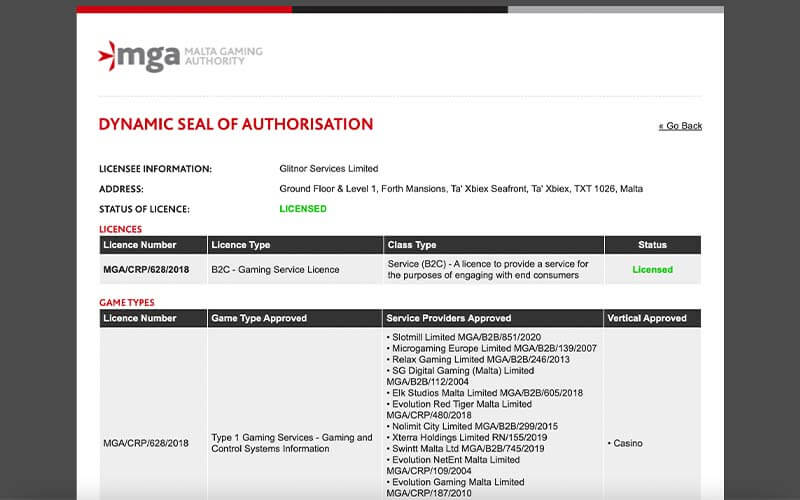Click the « Go Back link

click(680, 126)
